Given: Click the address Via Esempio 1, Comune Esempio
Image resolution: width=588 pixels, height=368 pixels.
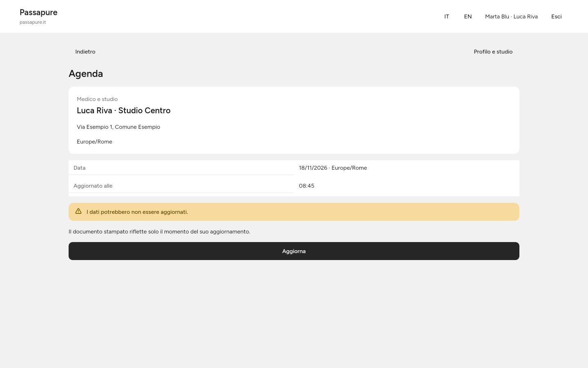Looking at the screenshot, I should (118, 127).
